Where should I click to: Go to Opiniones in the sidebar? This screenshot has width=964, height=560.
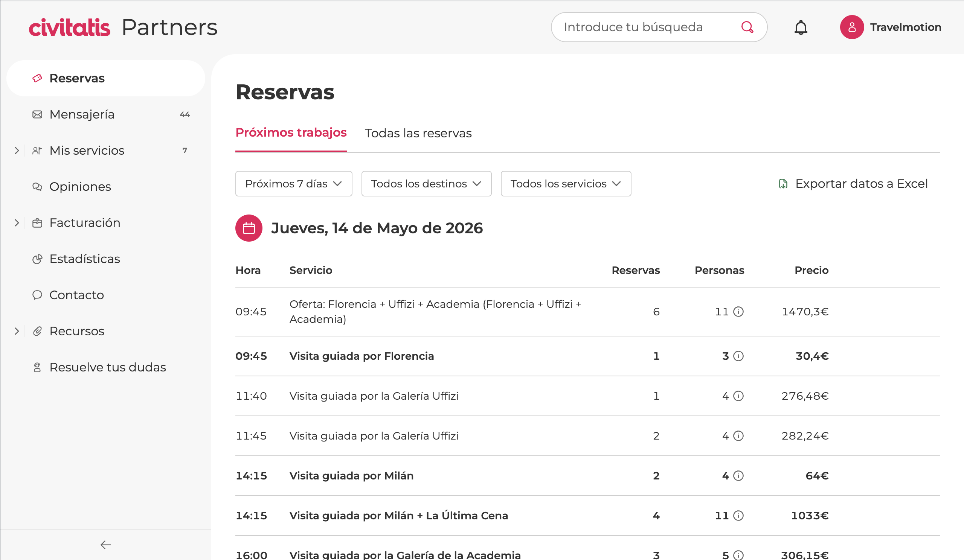click(105, 187)
